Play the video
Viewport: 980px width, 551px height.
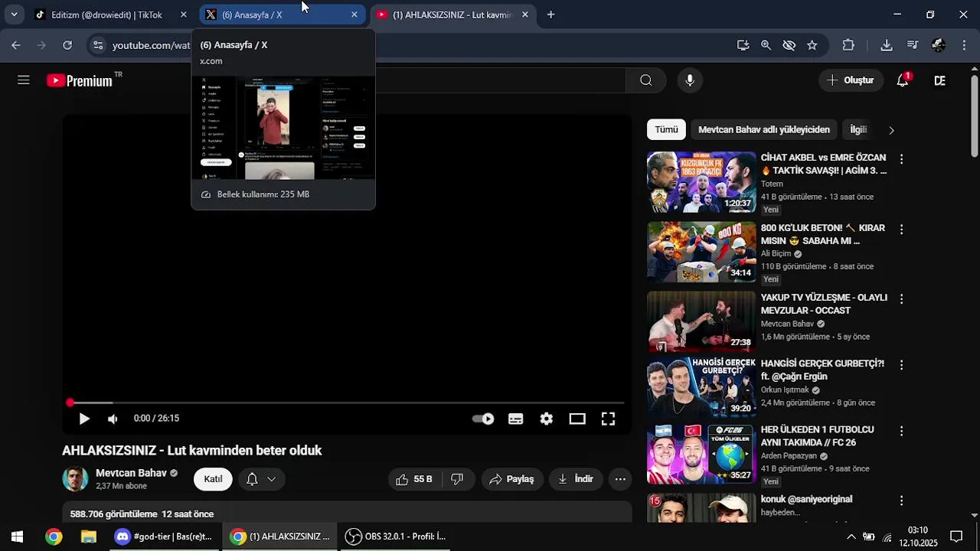(x=84, y=419)
